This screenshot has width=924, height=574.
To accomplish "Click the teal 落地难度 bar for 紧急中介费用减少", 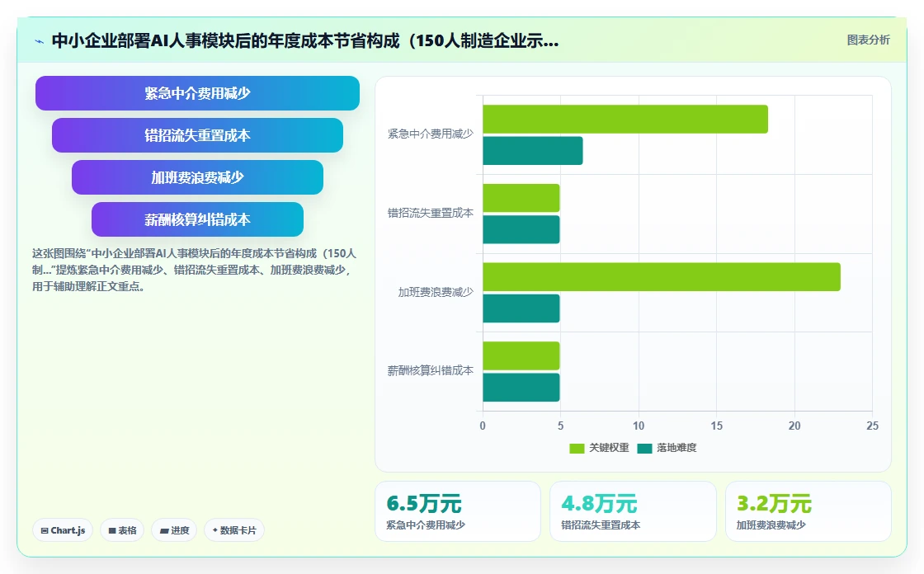I will [533, 151].
